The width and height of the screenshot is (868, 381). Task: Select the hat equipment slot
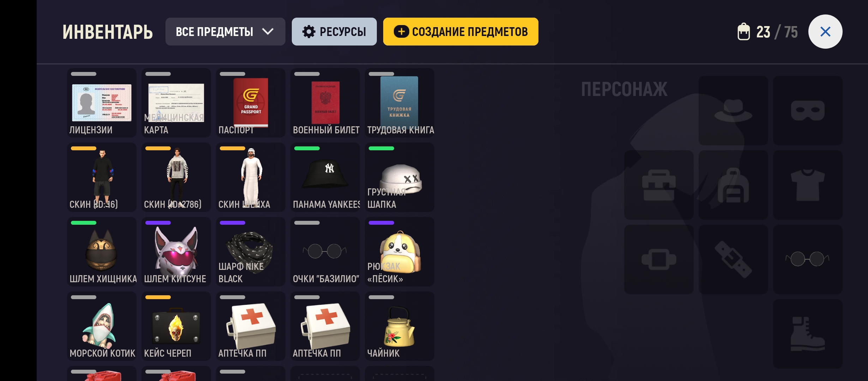point(733,110)
